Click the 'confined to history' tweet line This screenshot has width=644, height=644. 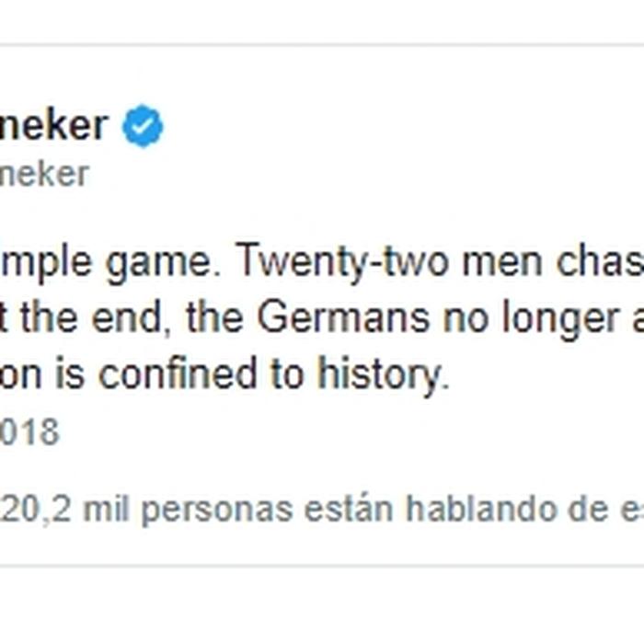(x=224, y=374)
